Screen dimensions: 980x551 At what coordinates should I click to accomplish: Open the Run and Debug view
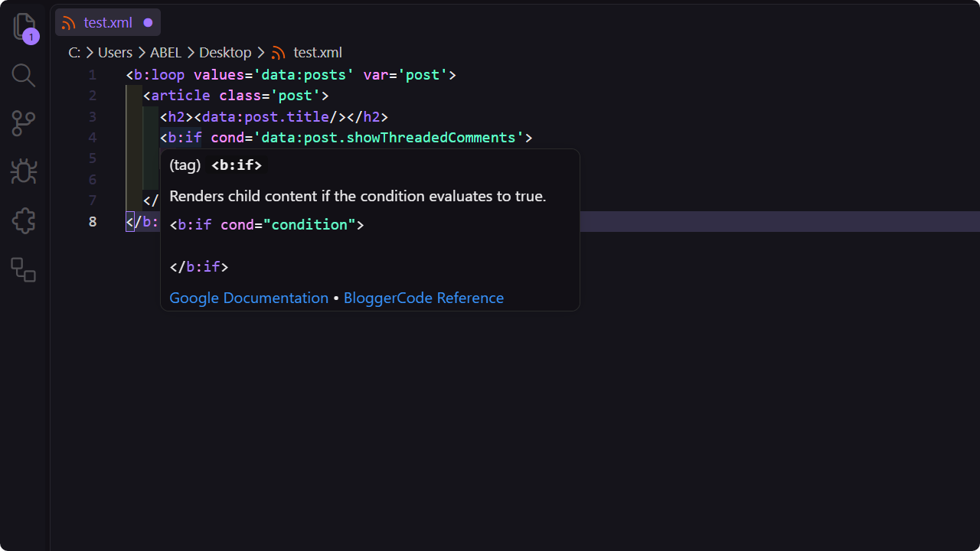tap(24, 171)
